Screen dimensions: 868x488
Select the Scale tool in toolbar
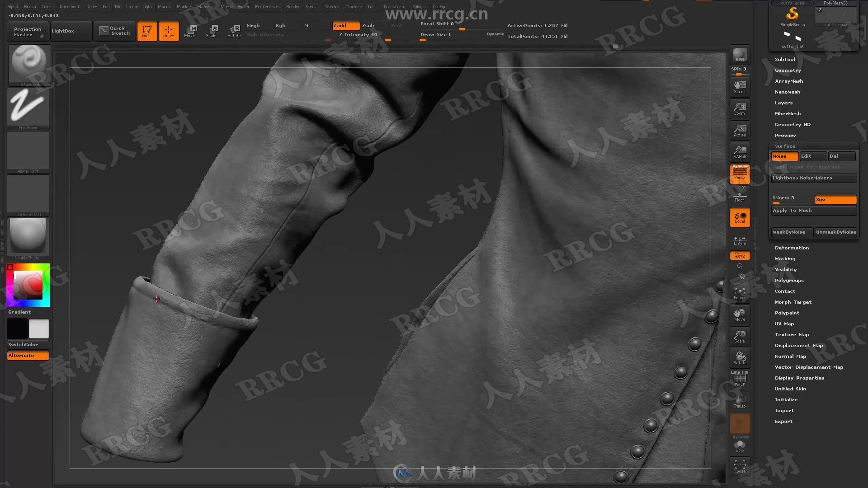click(211, 31)
